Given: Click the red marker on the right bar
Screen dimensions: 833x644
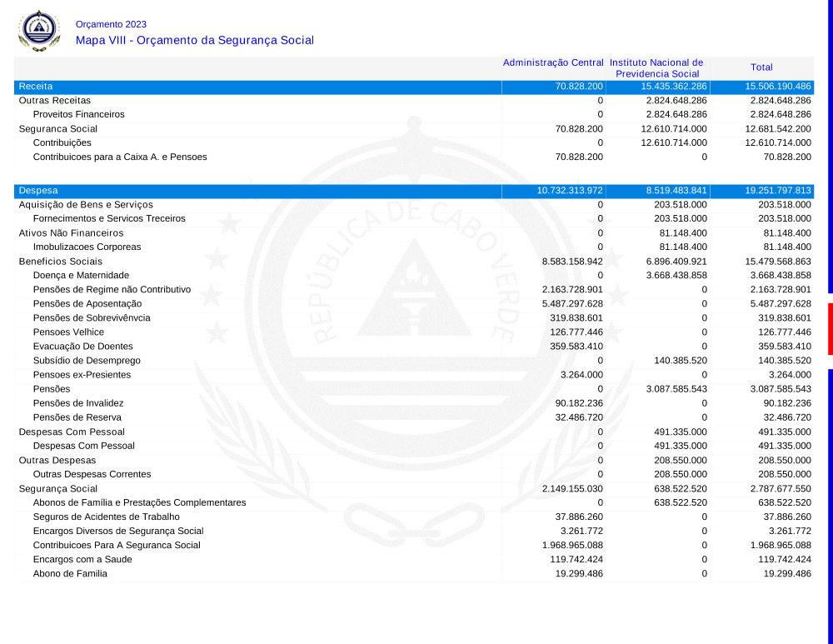Looking at the screenshot, I should click(830, 329).
